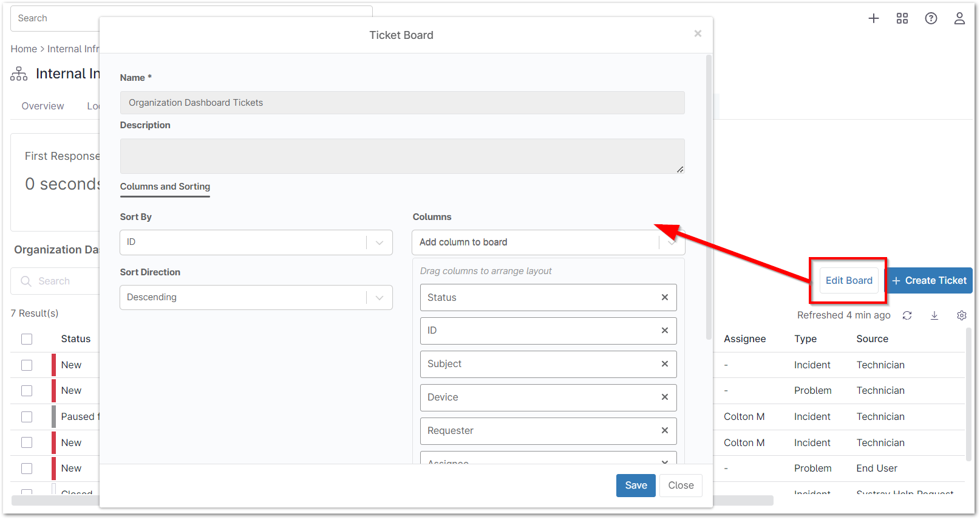Check the first New ticket row checkbox
Screen dimensions: 980x519
click(x=27, y=365)
